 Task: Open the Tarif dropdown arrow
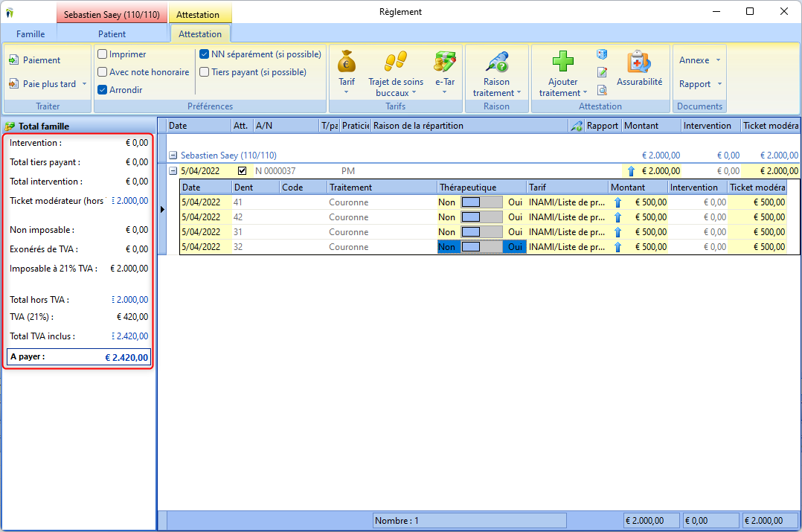(x=346, y=92)
